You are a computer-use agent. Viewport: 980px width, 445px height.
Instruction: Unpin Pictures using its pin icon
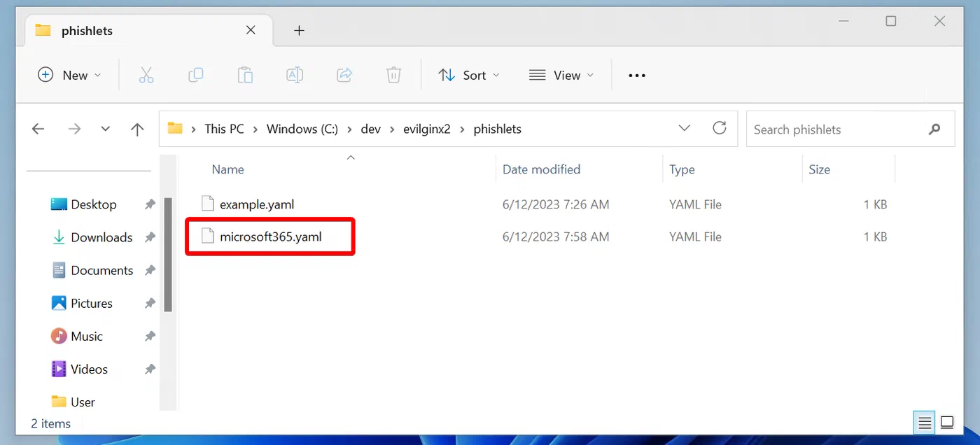click(x=150, y=303)
